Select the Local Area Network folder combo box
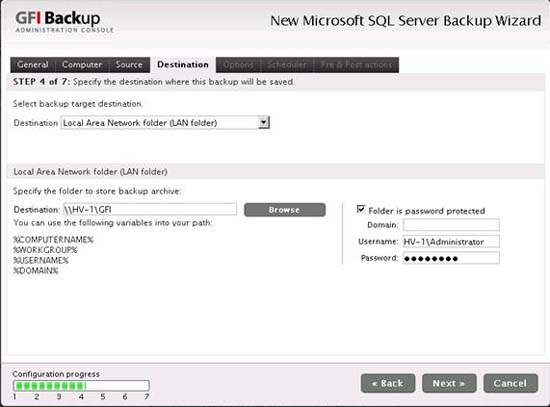Viewport: 550px width, 407px height. [x=165, y=122]
